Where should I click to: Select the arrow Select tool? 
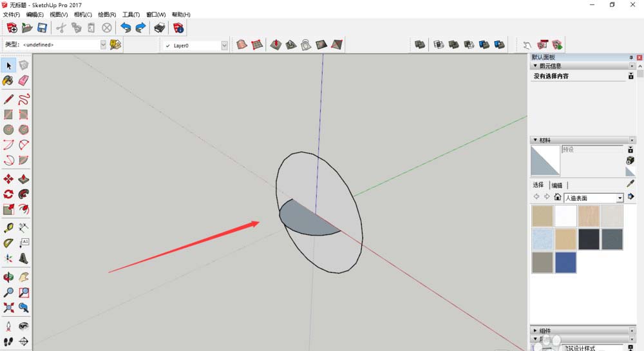8,66
